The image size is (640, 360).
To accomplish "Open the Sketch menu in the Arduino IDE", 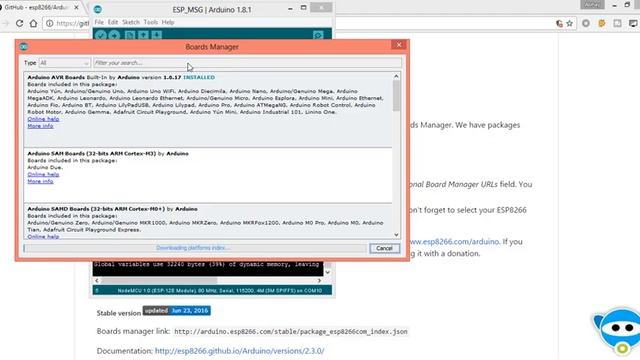I will (131, 22).
